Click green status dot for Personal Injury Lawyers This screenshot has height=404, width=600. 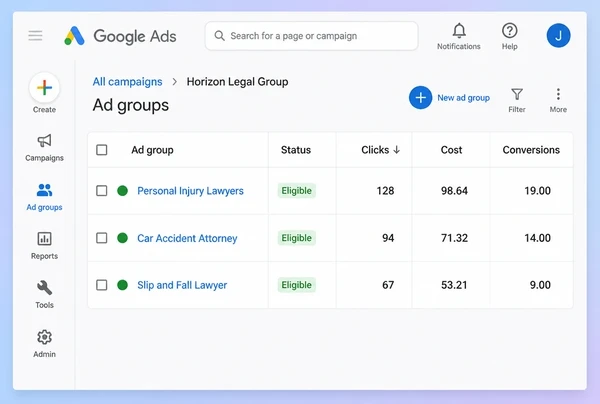click(x=122, y=191)
